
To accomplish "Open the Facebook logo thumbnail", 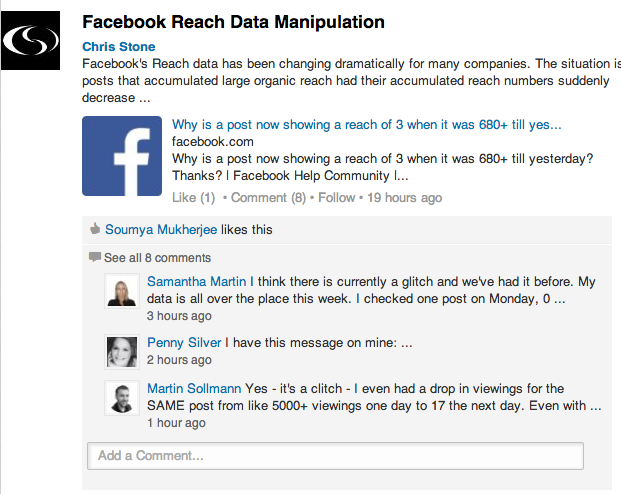I will coord(122,156).
